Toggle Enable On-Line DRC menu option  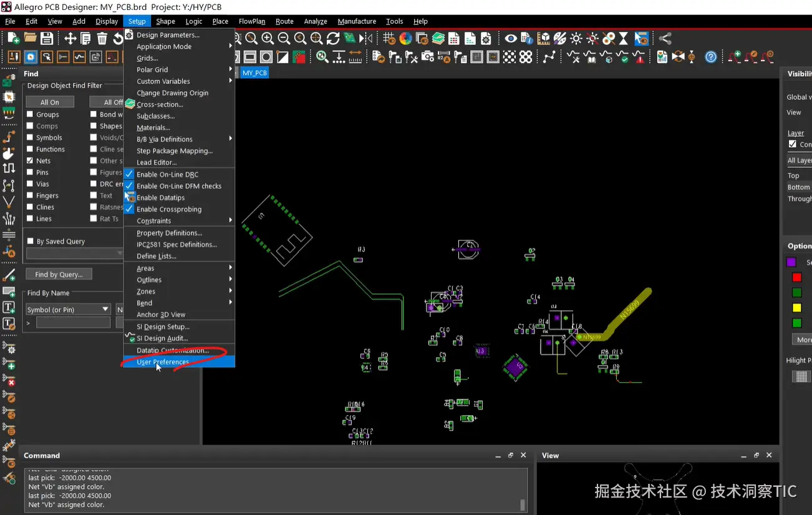179,174
